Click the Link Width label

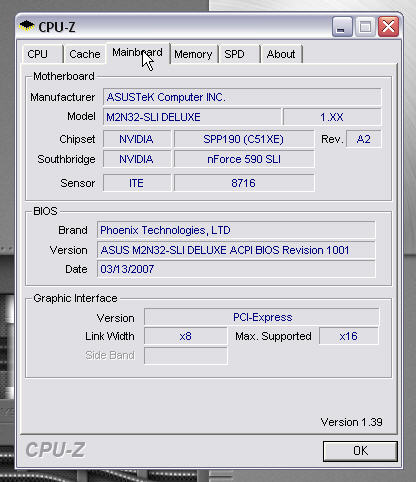point(110,336)
